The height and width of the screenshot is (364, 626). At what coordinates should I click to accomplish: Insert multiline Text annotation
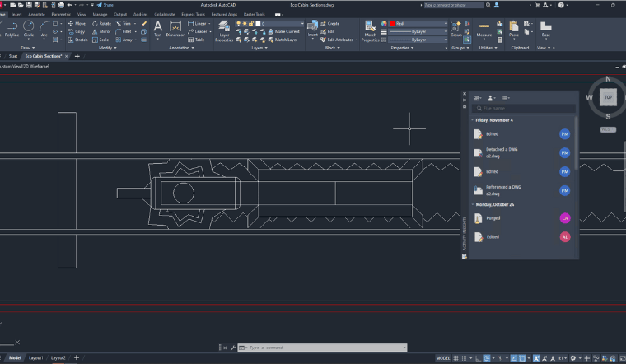click(157, 29)
